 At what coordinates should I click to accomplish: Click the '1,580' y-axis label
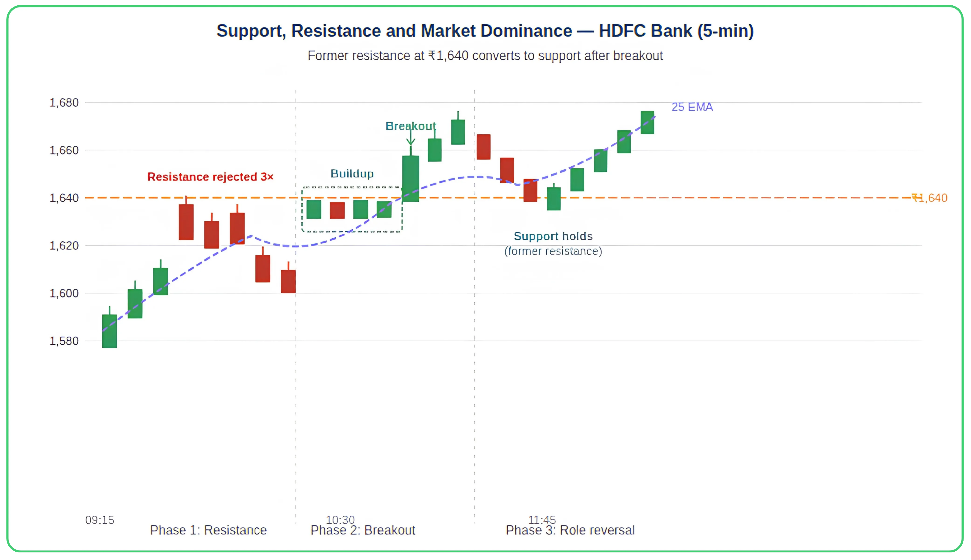pos(64,341)
